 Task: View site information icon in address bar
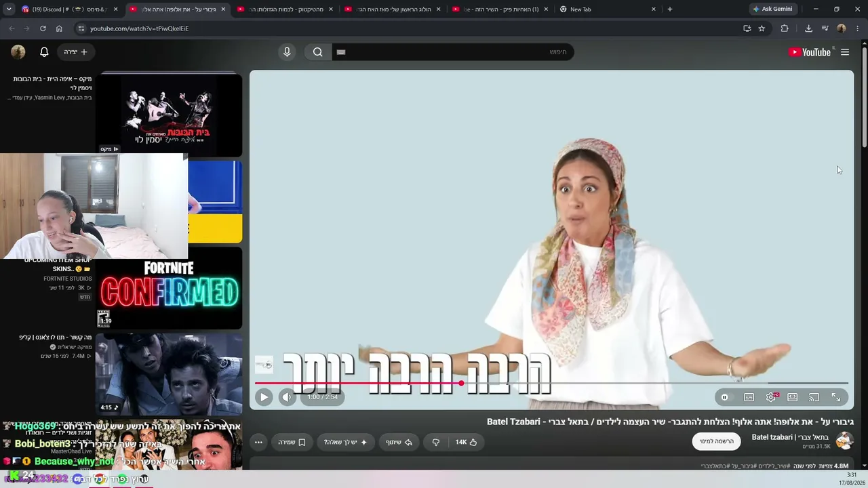pos(81,28)
